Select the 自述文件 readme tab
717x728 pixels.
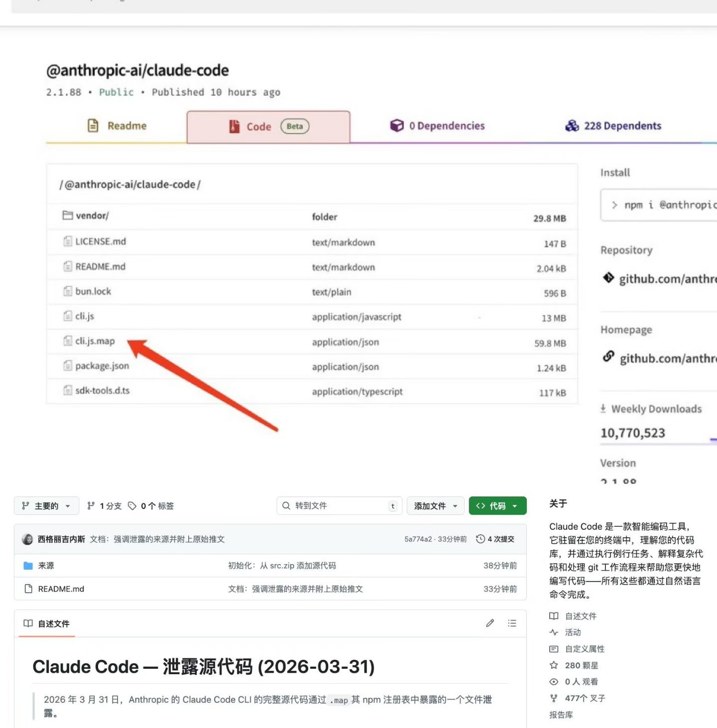[x=47, y=623]
